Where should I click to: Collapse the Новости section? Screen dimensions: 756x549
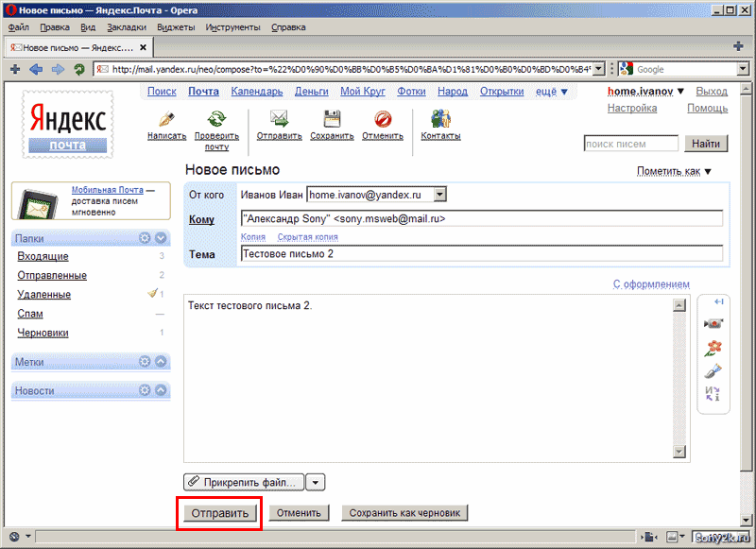[x=161, y=390]
